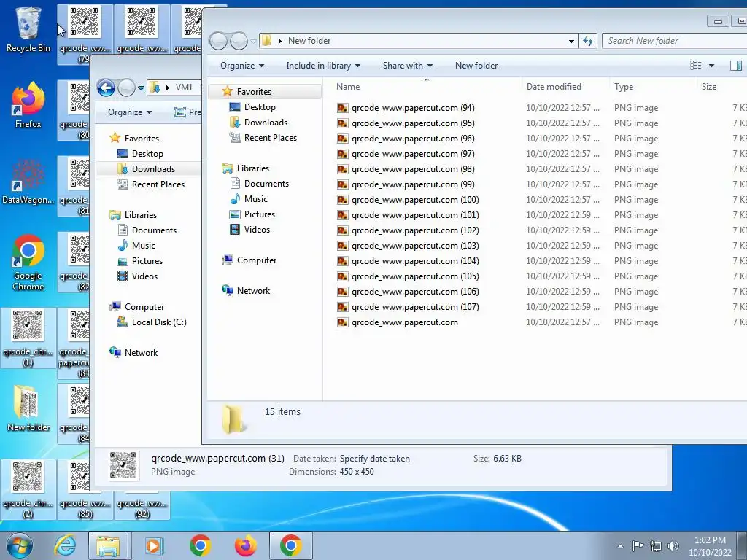Open address bar previous locations dropdown

[571, 42]
